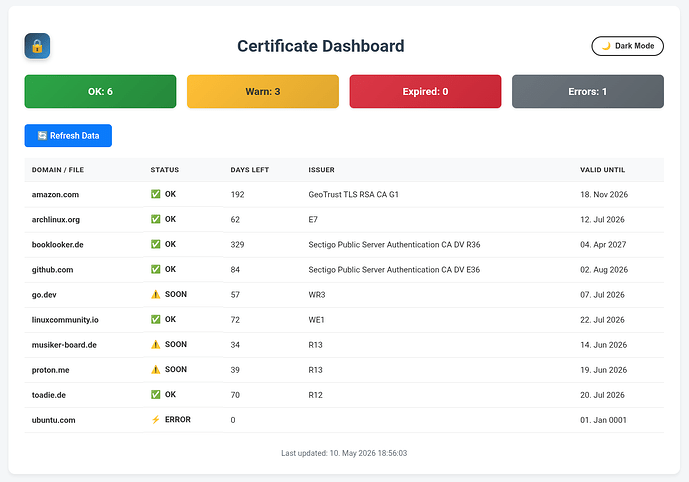Click green check icon for archlinux.org
This screenshot has width=689, height=482.
click(156, 219)
